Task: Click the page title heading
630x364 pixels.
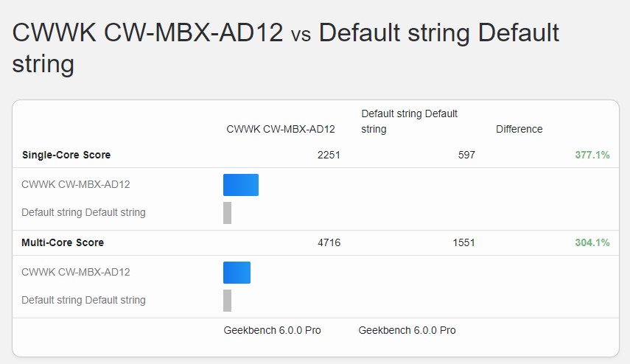Action: tap(286, 48)
